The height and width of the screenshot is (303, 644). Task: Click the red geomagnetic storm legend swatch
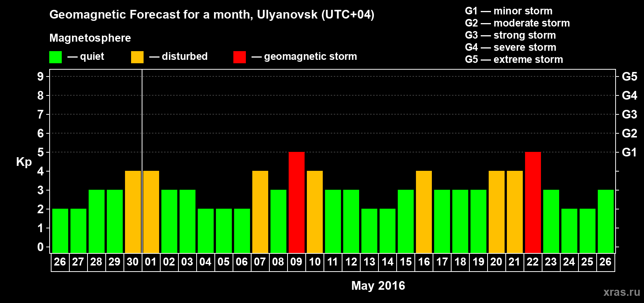pyautogui.click(x=239, y=57)
